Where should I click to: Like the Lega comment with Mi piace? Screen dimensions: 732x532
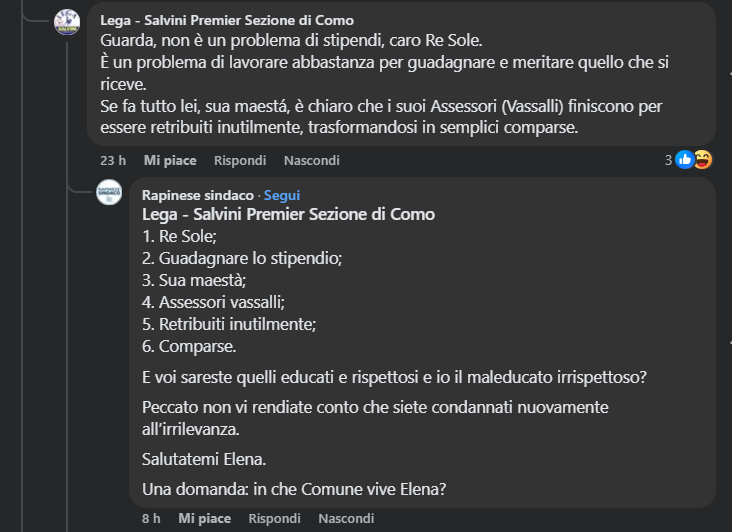(170, 160)
